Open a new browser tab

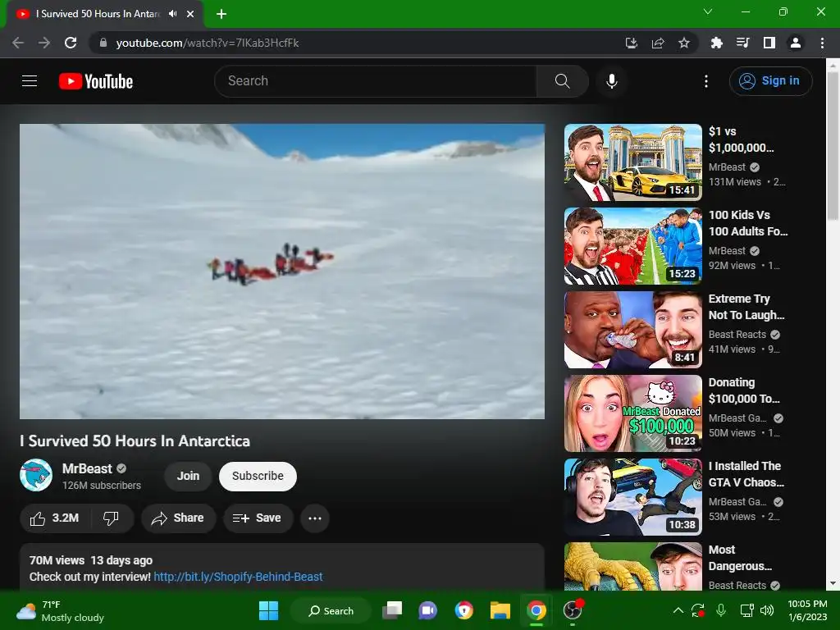221,14
